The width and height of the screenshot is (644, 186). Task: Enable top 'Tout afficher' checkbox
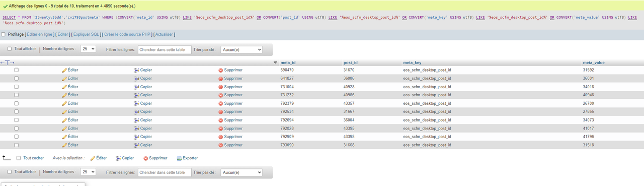9,49
